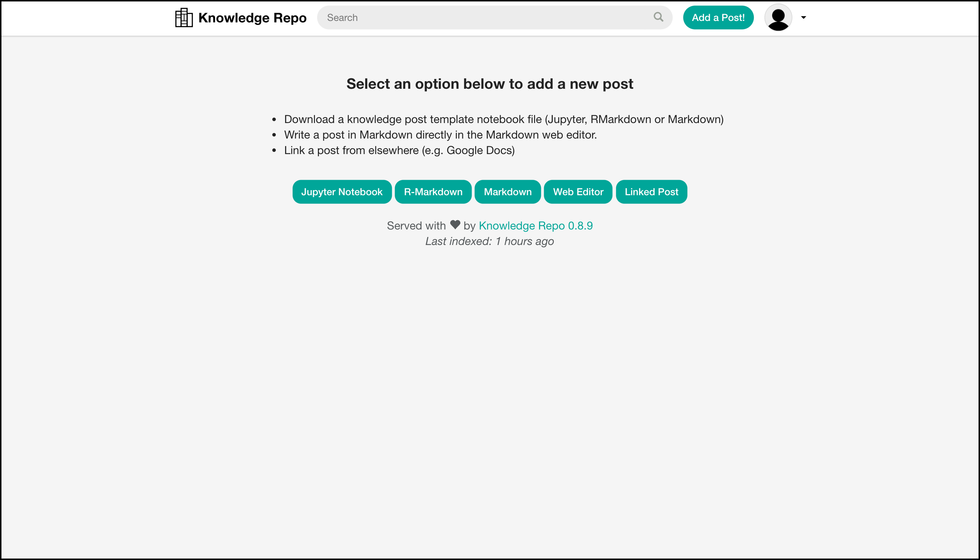Open the Knowledge Repo 0.8.9 link
This screenshot has width=980, height=560.
pos(535,226)
